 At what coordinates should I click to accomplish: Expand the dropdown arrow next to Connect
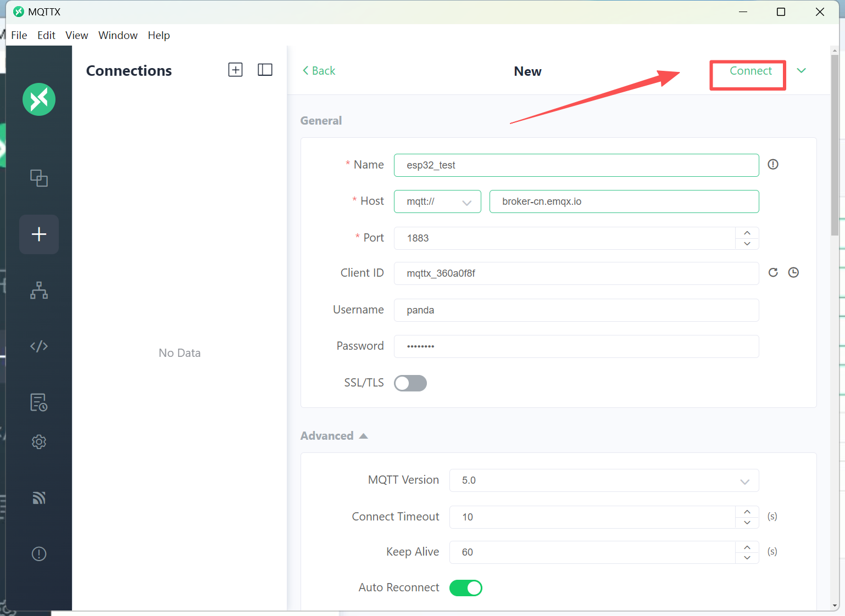(x=802, y=70)
